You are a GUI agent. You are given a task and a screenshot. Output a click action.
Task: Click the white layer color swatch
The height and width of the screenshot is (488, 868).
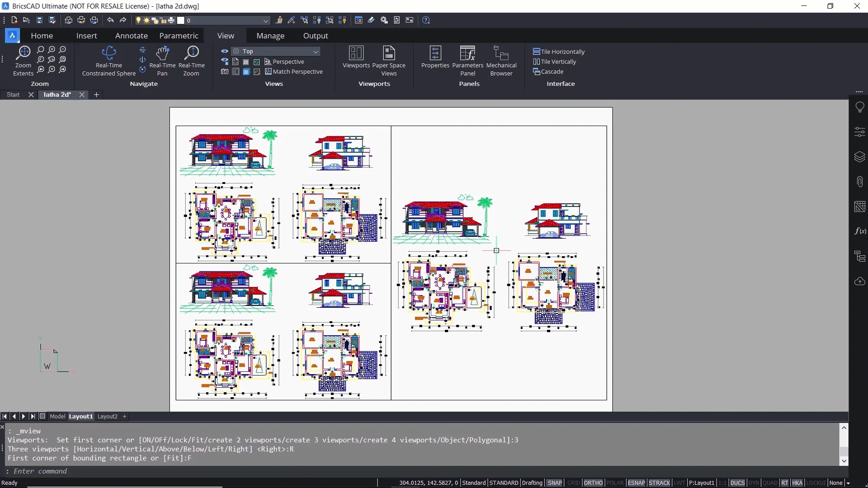click(181, 20)
